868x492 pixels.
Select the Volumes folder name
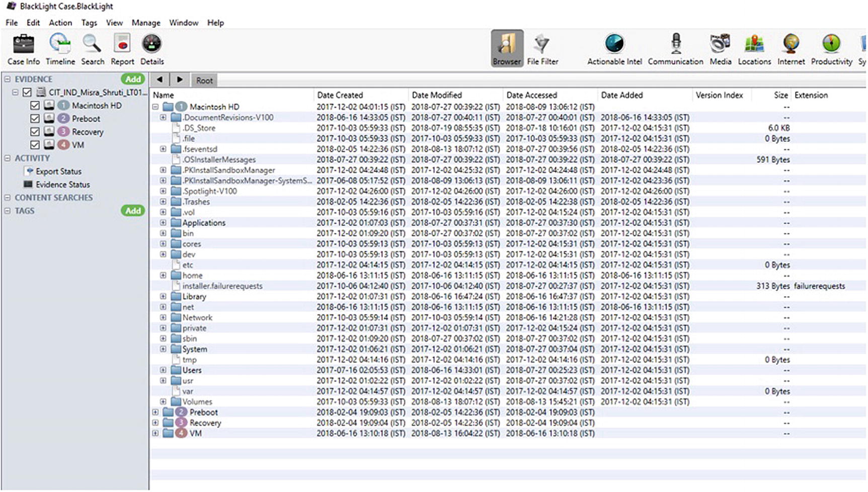coord(197,401)
